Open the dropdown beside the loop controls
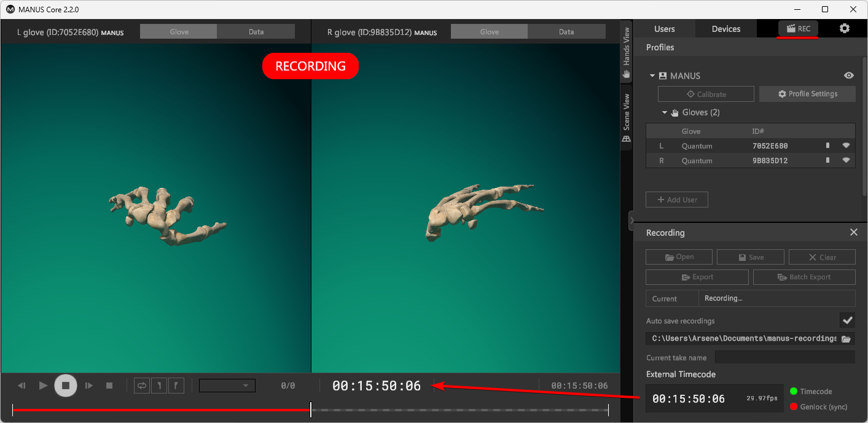This screenshot has height=423, width=868. [227, 386]
